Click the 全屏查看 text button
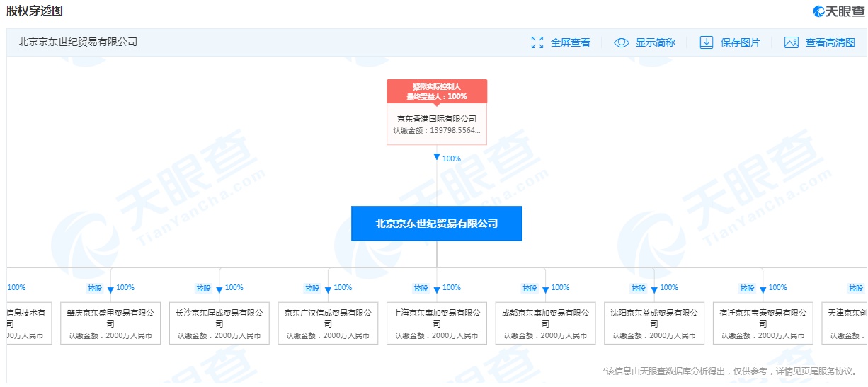 [x=570, y=42]
